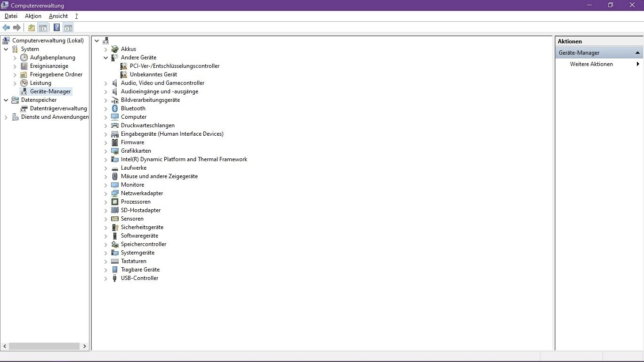Click the Akkus battery icon
Image resolution: width=644 pixels, height=362 pixels.
115,49
